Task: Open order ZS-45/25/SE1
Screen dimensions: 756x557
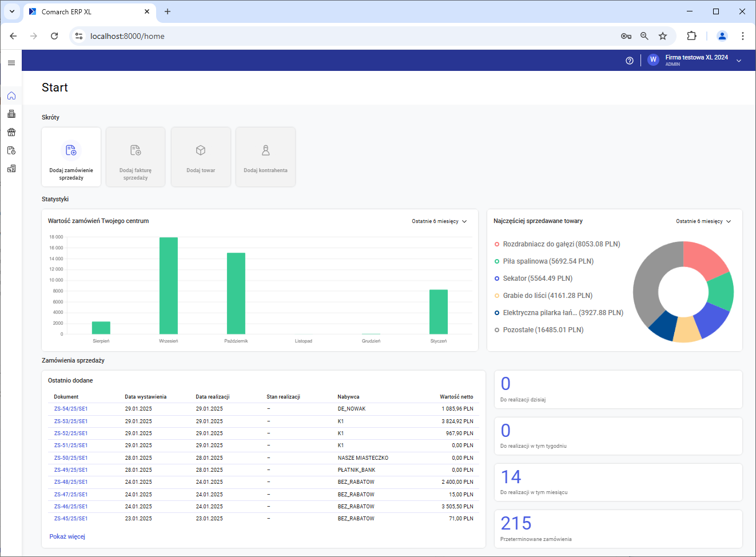Action: point(71,519)
